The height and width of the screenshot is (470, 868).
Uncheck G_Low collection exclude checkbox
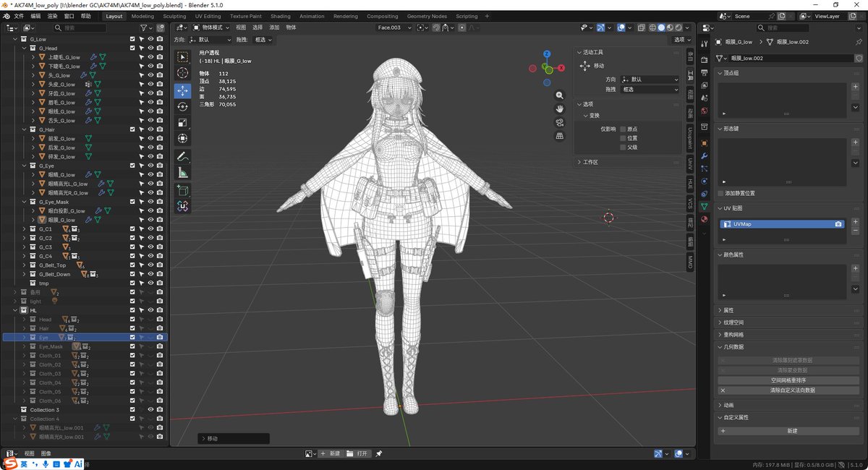(132, 39)
